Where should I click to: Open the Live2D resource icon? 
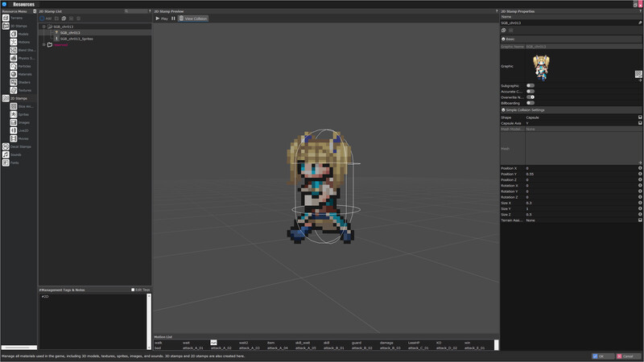[x=14, y=130]
